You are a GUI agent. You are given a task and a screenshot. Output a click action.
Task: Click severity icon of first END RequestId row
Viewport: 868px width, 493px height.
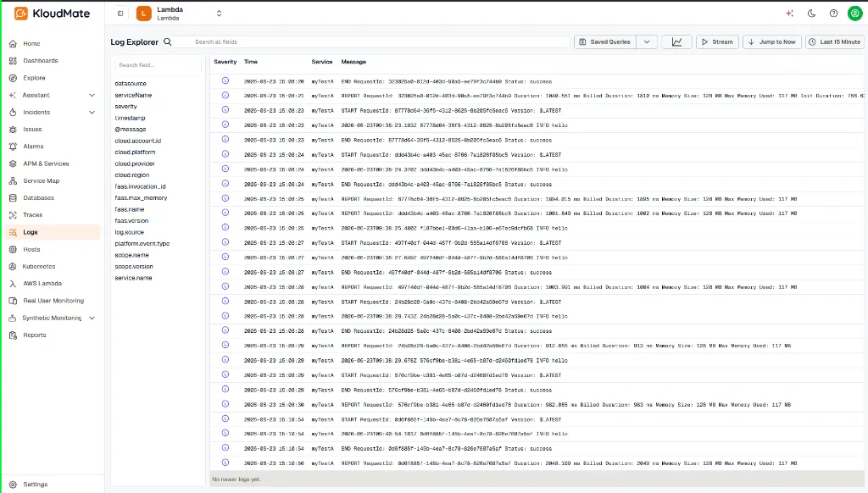[x=225, y=80]
